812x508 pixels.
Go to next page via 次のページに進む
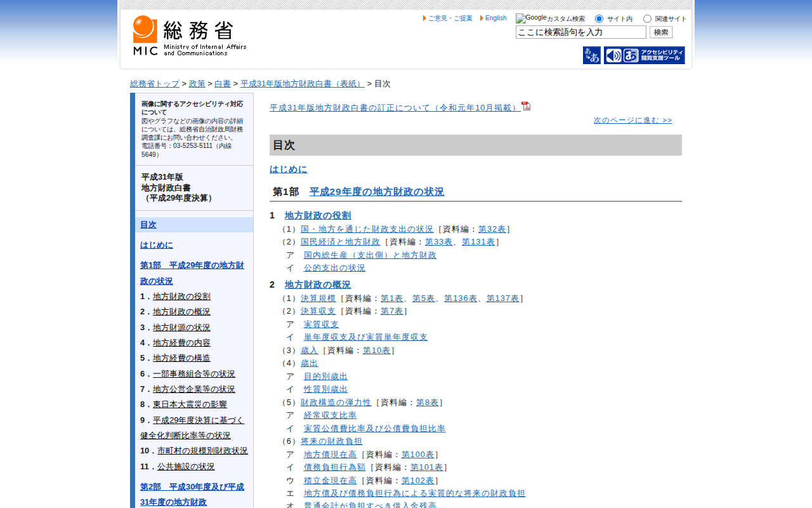632,120
